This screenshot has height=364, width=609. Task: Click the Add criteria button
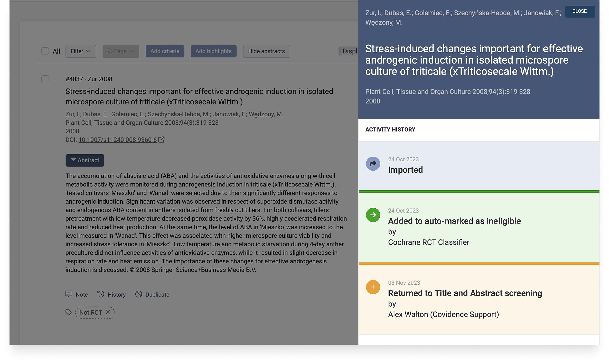(x=165, y=51)
